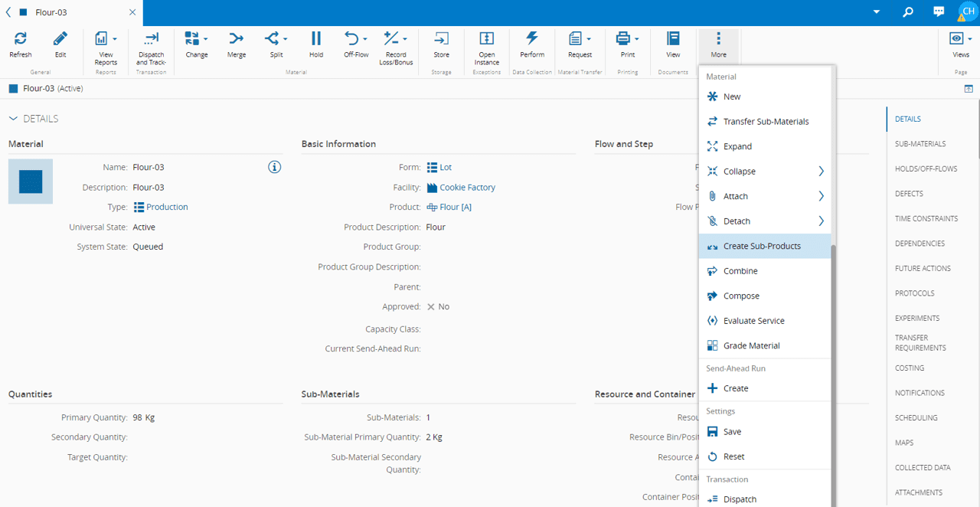Click Open Instance exceptions icon
Image resolution: width=980 pixels, height=507 pixels.
(x=486, y=40)
